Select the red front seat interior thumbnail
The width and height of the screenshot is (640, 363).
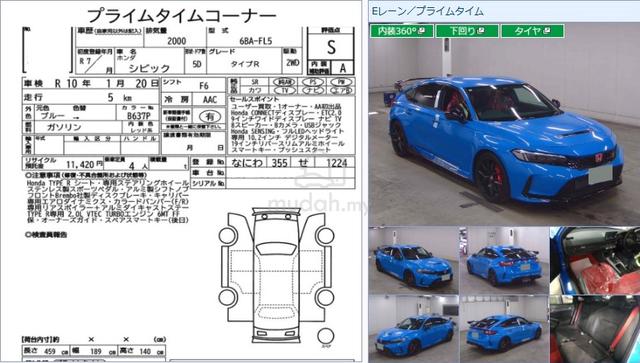[x=595, y=260]
